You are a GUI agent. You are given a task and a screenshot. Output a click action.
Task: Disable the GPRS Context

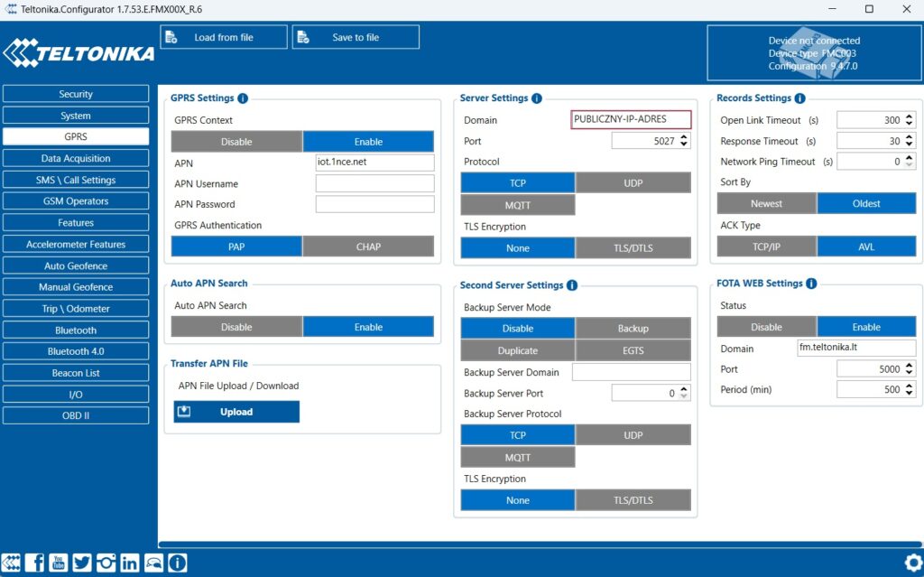pos(236,142)
